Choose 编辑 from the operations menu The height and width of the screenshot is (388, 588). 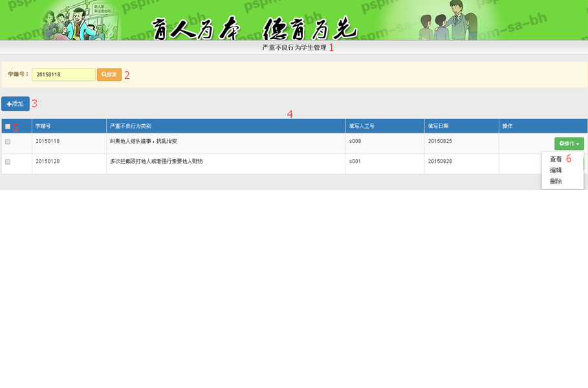click(x=556, y=170)
